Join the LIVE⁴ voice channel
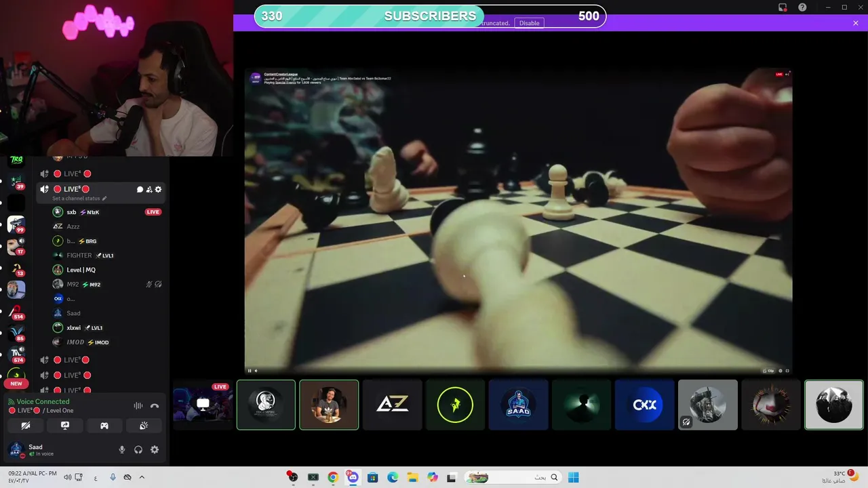 point(100,174)
